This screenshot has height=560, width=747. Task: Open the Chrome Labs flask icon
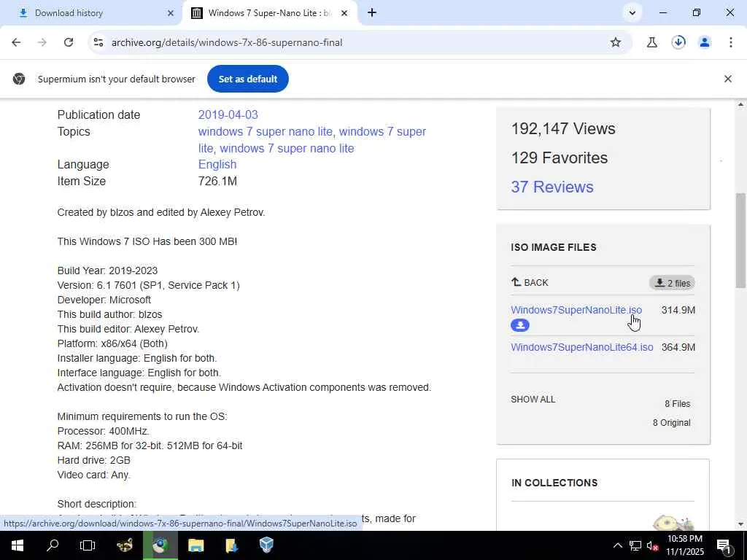coord(651,42)
